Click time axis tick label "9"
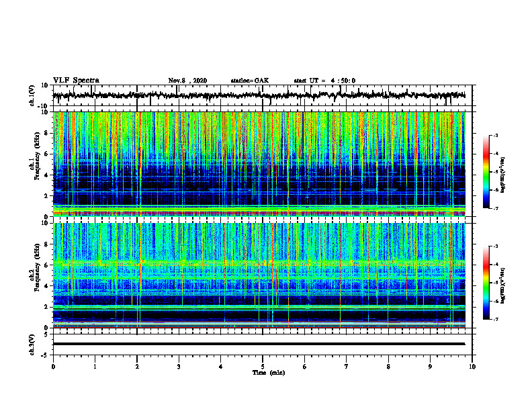Image resolution: width=532 pixels, height=411 pixels. (430, 367)
